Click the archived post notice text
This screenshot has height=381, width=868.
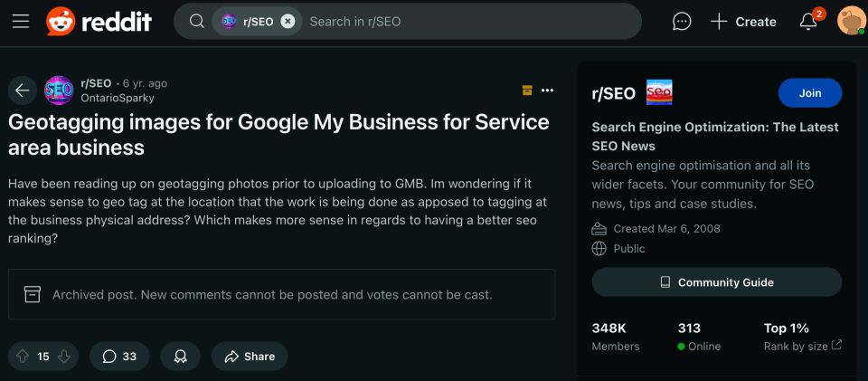click(x=272, y=295)
